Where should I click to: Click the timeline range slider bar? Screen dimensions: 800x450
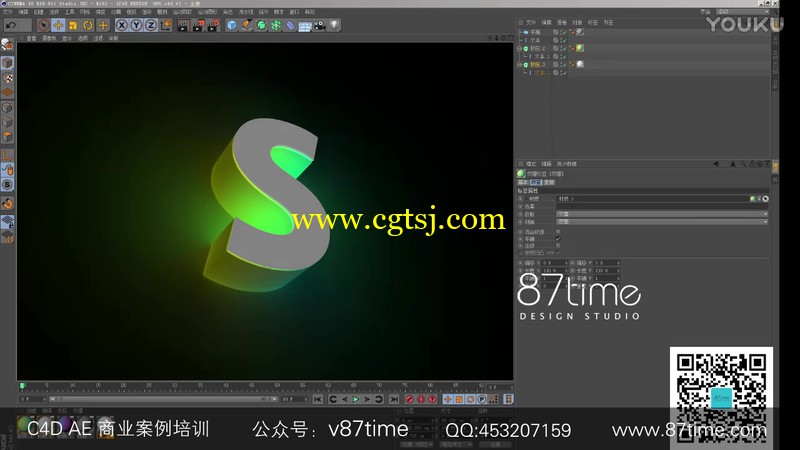pos(163,399)
